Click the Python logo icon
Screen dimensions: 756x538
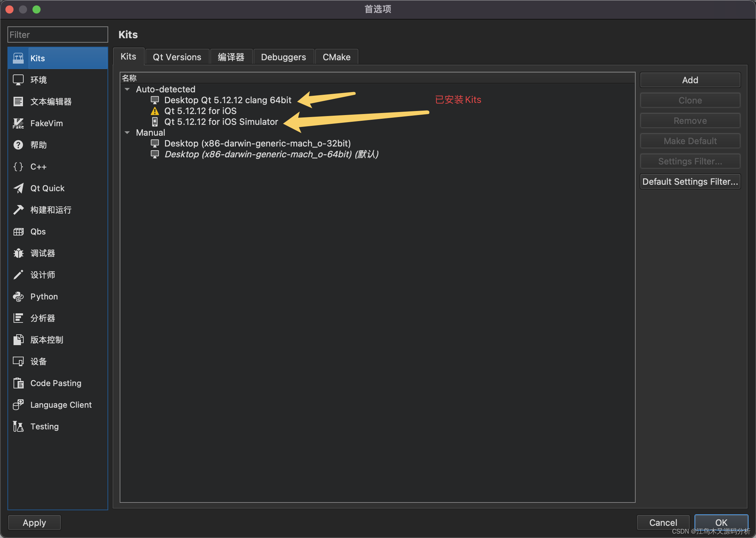18,296
